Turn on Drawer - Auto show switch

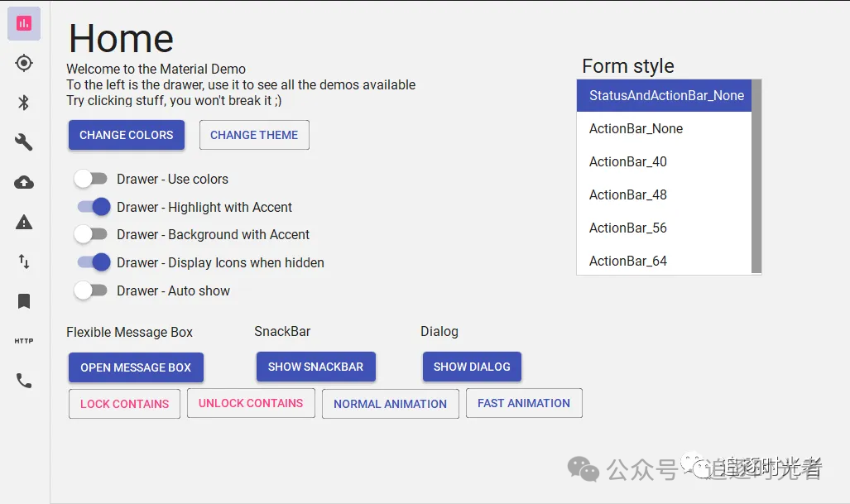pyautogui.click(x=90, y=290)
